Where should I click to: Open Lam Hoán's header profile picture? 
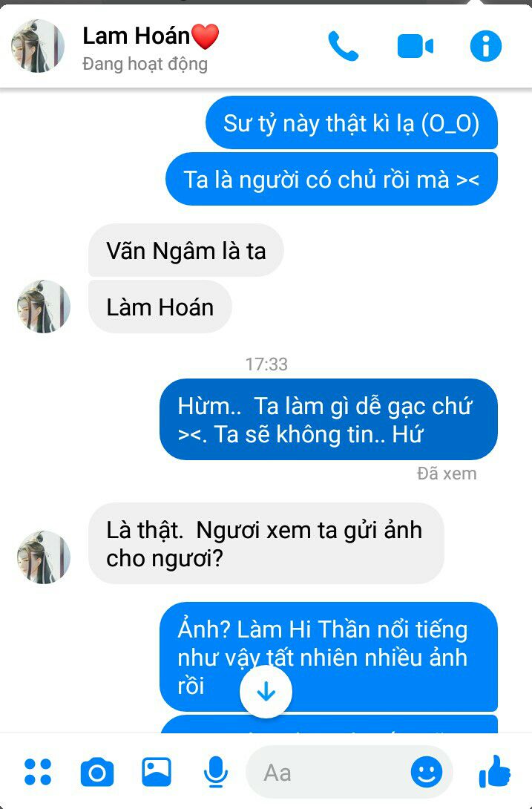(x=38, y=46)
